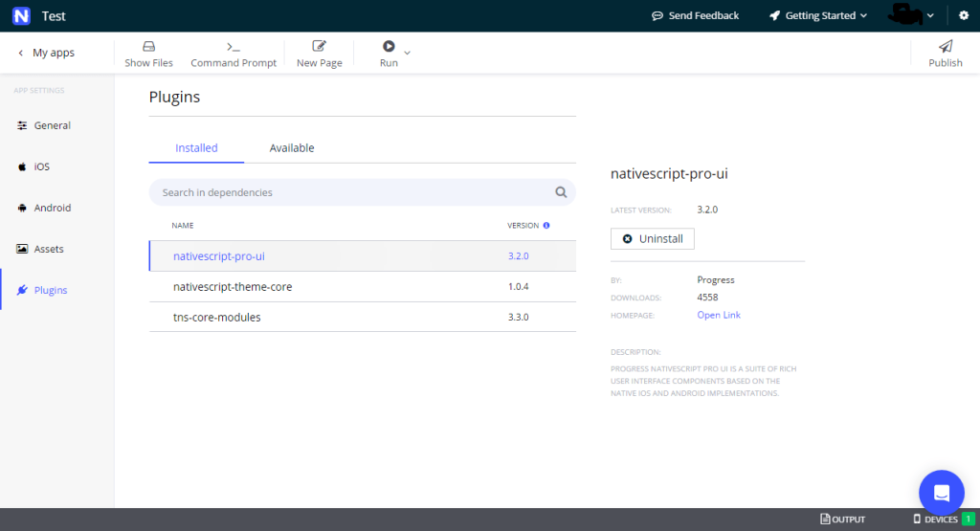
Task: Open the homepage Open Link
Action: click(719, 315)
